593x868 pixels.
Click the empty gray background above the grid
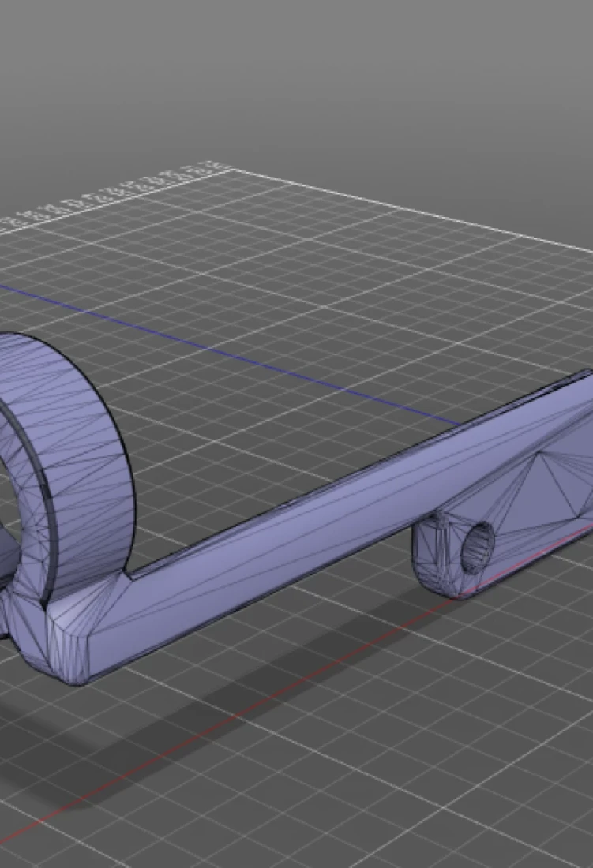click(x=316, y=79)
